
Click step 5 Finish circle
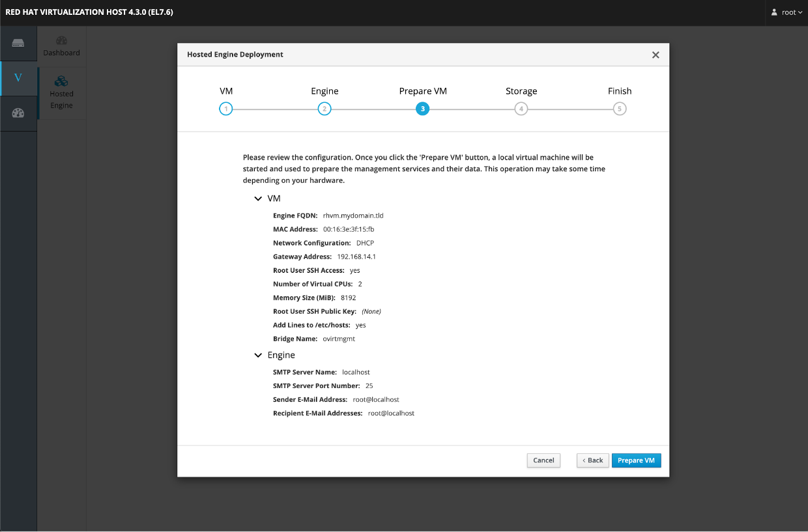coord(620,109)
